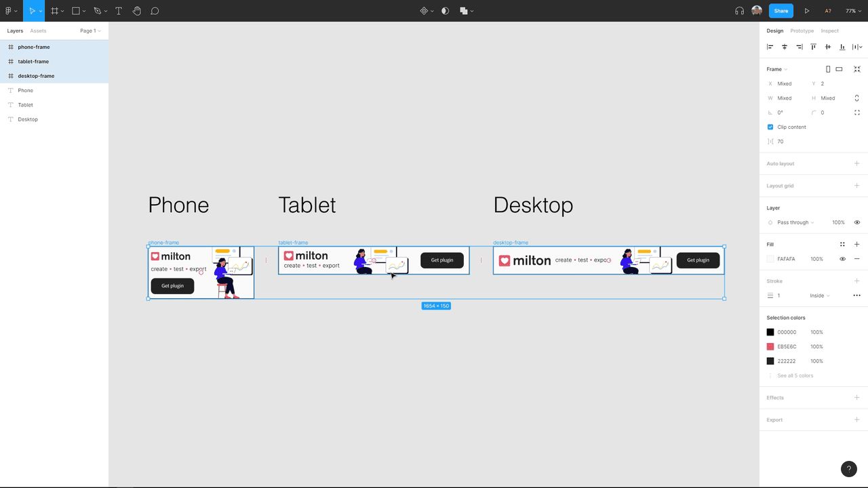Click the Share button
Viewport: 868px width, 488px height.
[781, 11]
